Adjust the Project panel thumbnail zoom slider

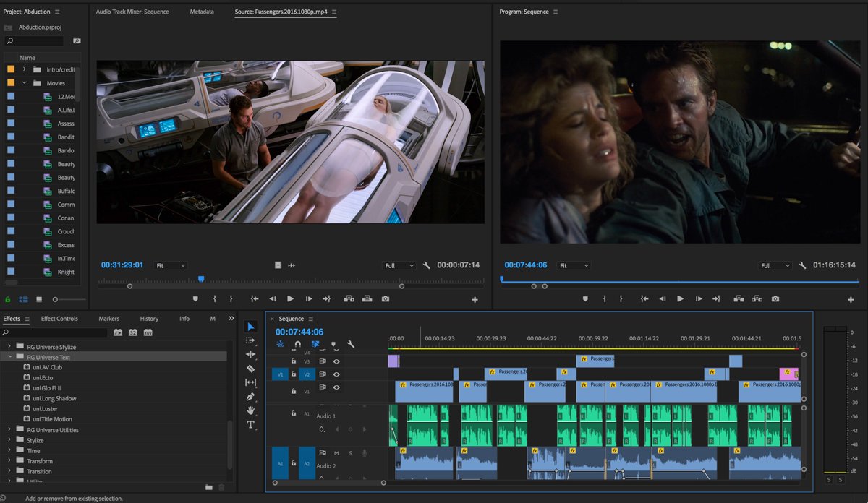coord(56,299)
